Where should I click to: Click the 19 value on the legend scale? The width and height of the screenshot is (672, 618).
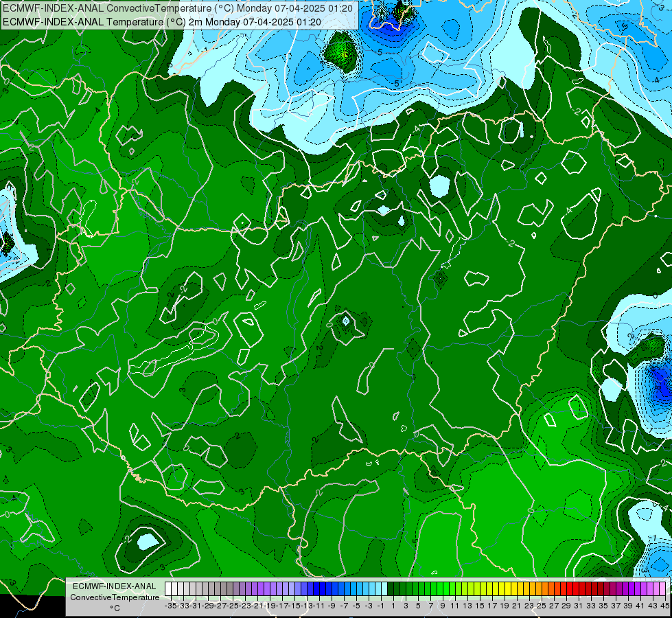point(505,606)
